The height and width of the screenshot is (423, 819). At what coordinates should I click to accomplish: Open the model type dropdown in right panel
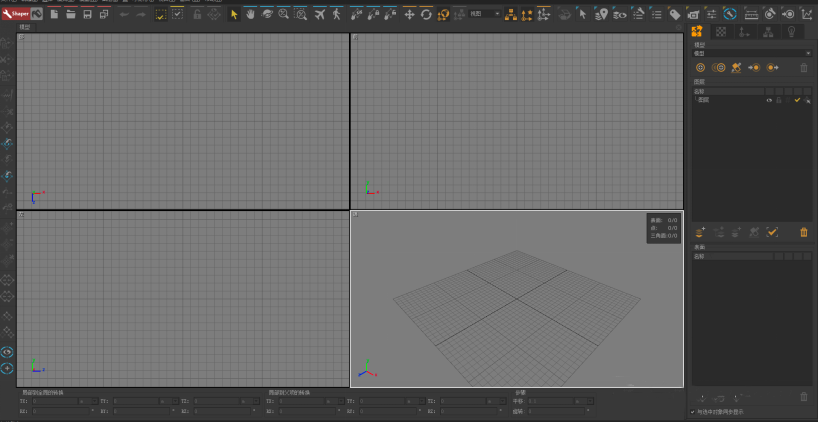752,53
